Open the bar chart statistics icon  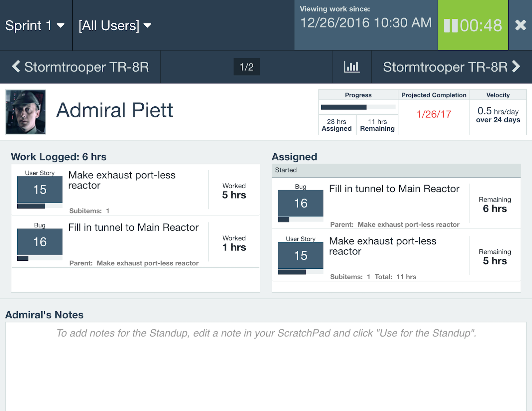352,67
